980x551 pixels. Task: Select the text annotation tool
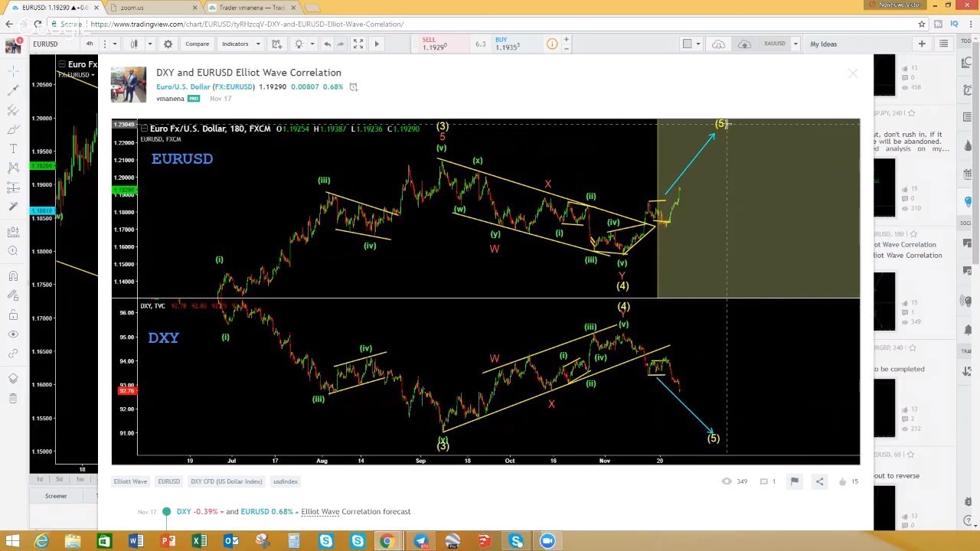click(x=13, y=148)
